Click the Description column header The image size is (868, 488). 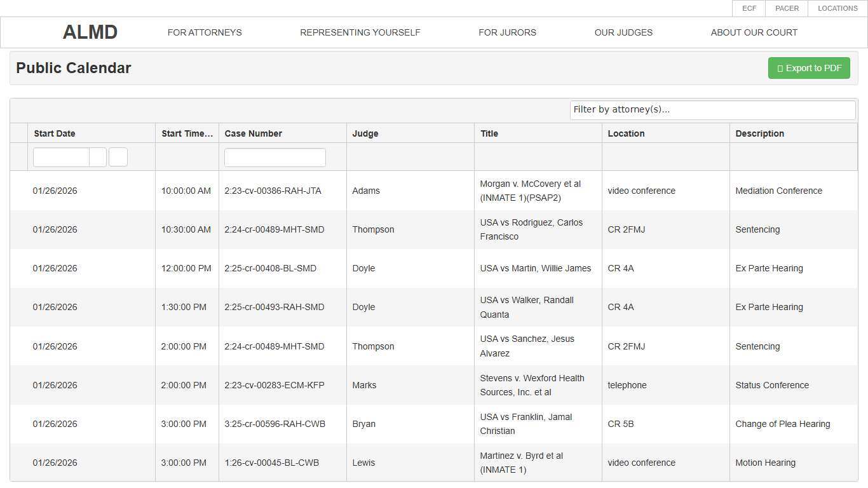759,133
